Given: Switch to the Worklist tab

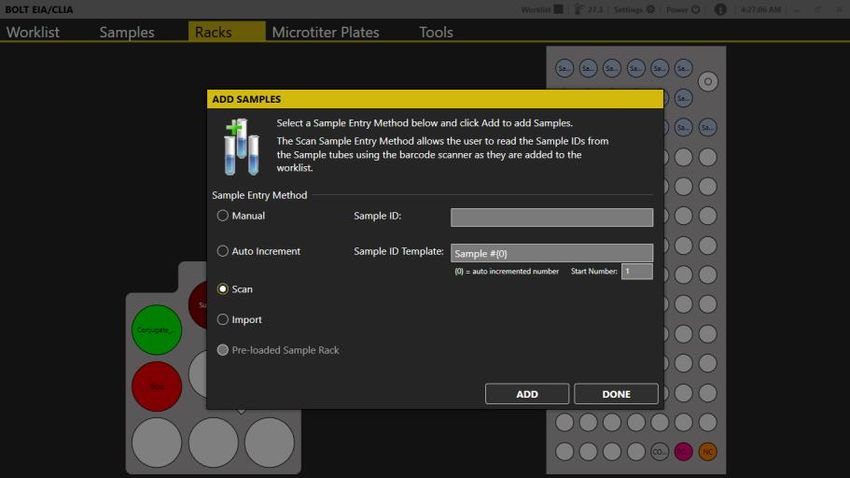Looking at the screenshot, I should point(33,32).
